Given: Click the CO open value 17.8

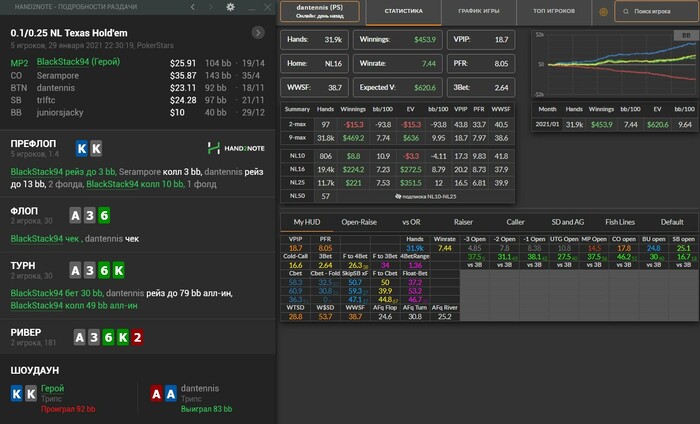Looking at the screenshot, I should click(x=624, y=248).
